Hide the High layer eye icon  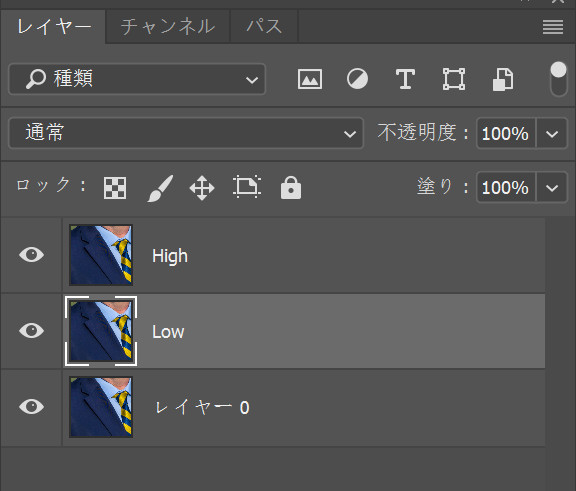pyautogui.click(x=32, y=255)
